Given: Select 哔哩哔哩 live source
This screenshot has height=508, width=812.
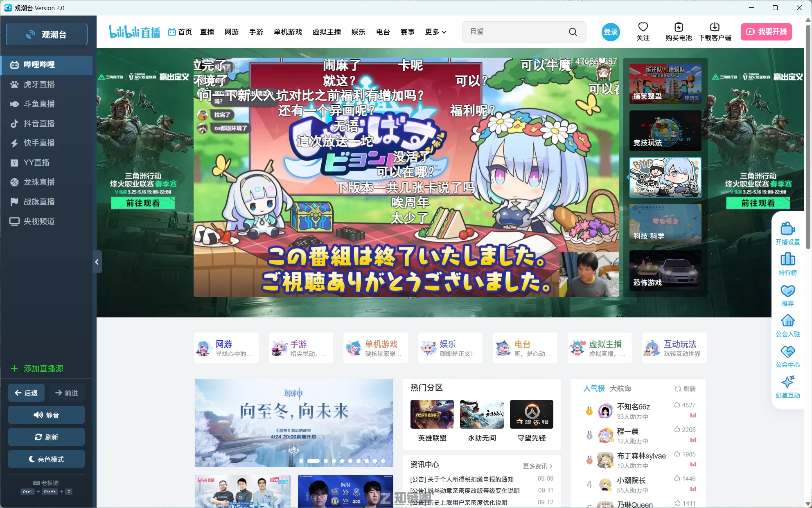Looking at the screenshot, I should (46, 65).
